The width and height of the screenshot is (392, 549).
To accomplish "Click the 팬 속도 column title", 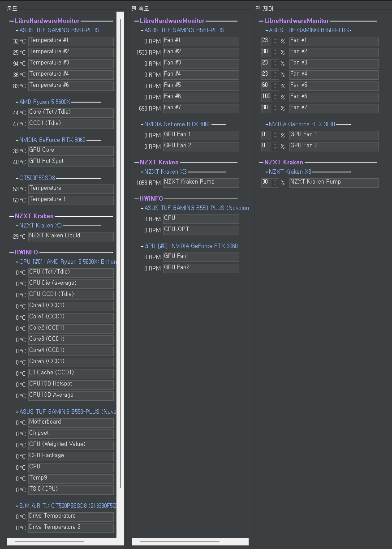I will point(140,9).
